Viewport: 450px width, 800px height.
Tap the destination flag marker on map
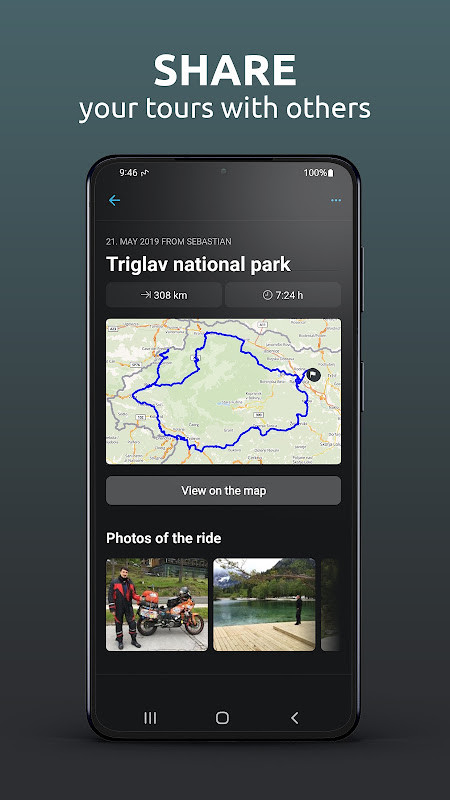313,375
